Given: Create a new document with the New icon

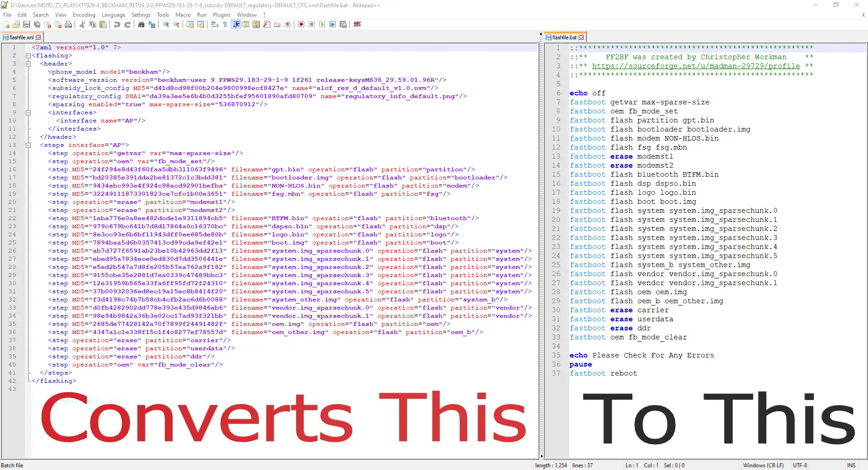Looking at the screenshot, I should tap(6, 24).
